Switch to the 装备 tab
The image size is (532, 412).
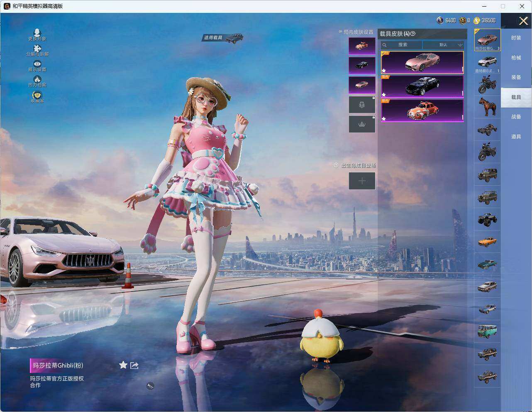516,77
